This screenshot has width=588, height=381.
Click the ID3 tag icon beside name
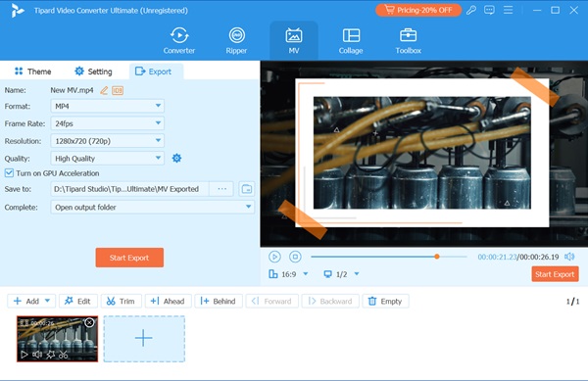pyautogui.click(x=118, y=90)
